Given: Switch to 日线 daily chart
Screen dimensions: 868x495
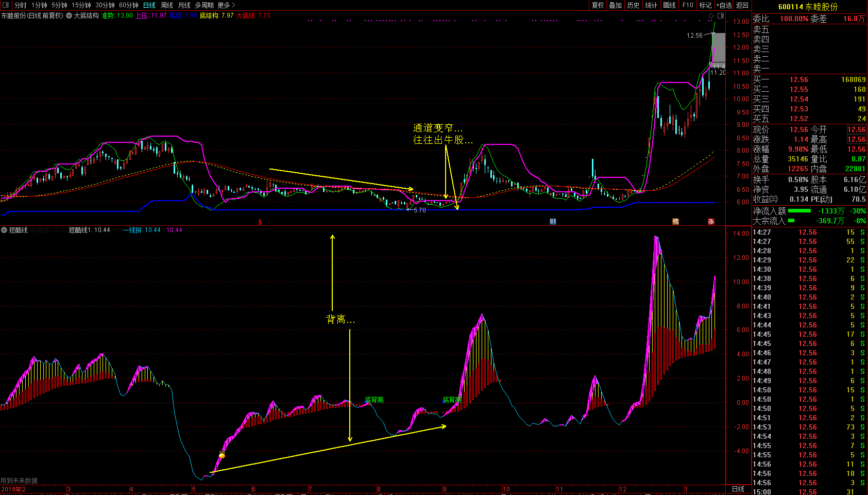Looking at the screenshot, I should [x=149, y=5].
